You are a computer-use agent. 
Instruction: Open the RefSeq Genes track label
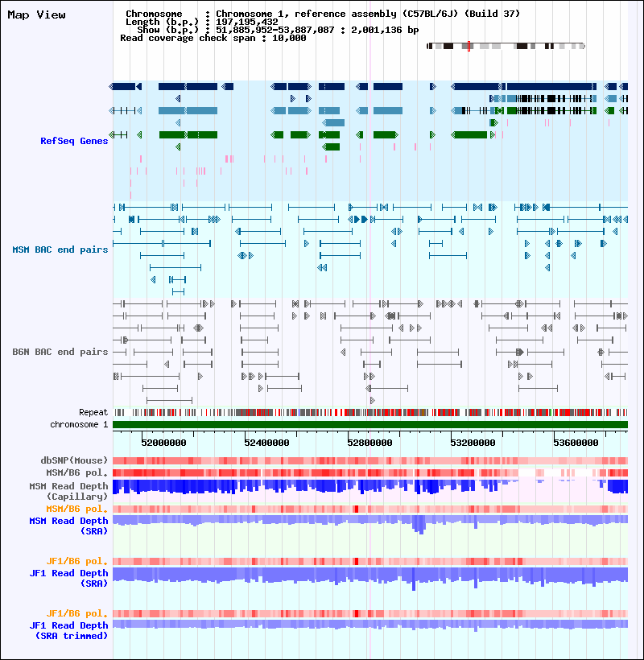point(74,141)
